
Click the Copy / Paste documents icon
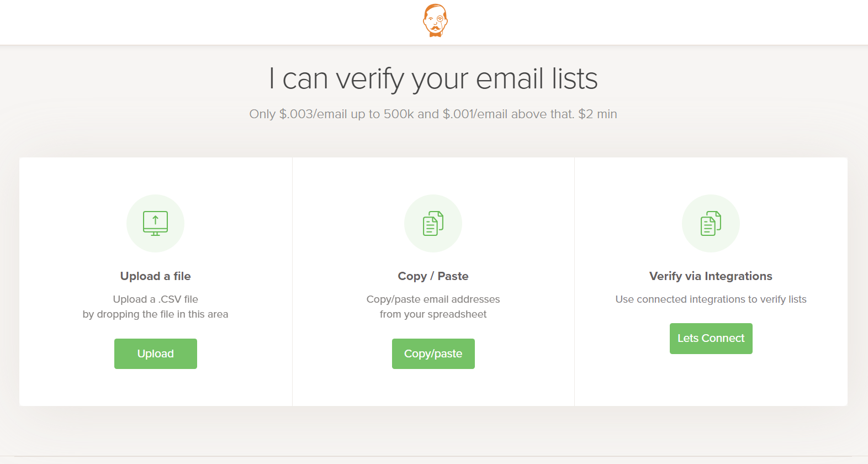[x=433, y=223]
